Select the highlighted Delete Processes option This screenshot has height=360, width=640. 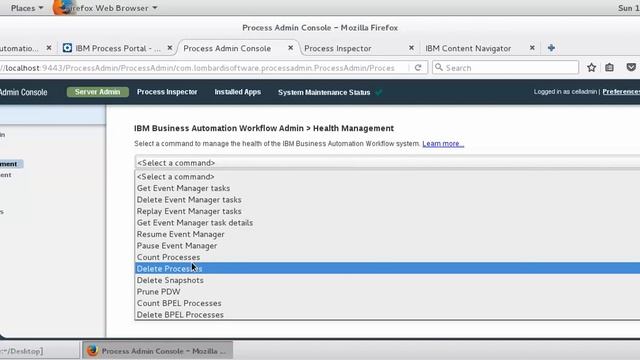(387, 269)
